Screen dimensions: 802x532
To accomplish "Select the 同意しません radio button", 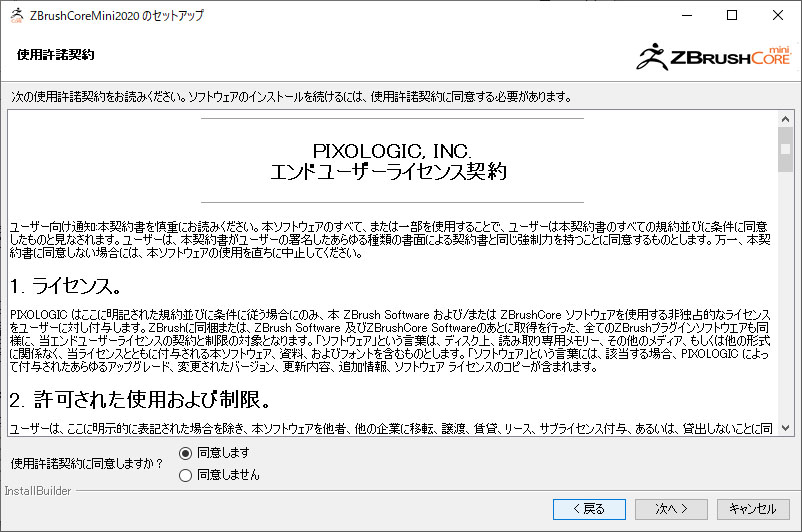I will click(x=185, y=475).
